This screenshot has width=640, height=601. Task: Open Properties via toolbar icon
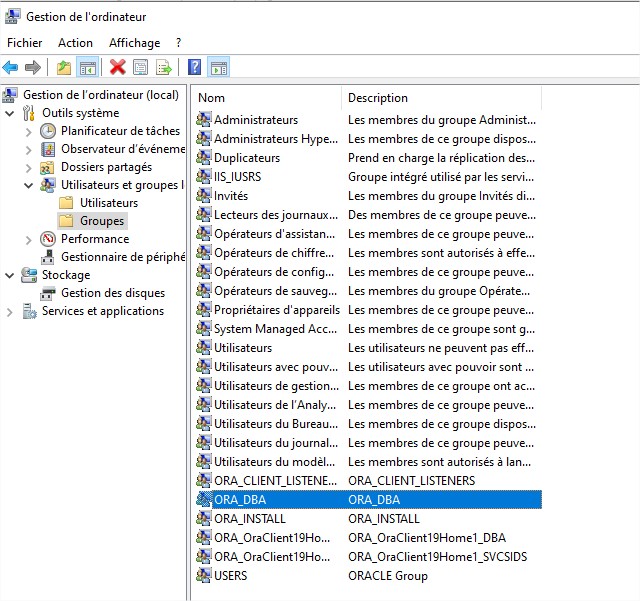141,67
